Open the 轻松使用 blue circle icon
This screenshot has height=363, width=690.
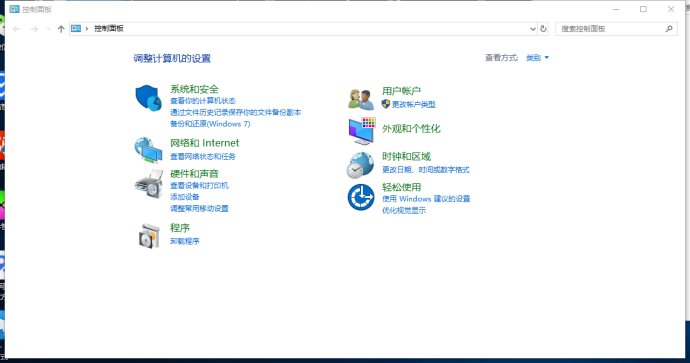click(361, 197)
